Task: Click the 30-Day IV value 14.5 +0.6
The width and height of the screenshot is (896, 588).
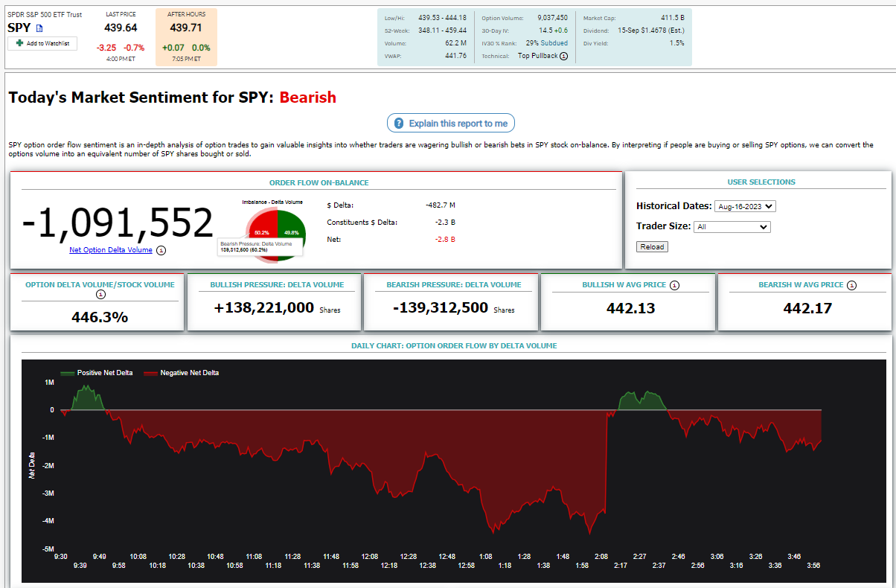Action: click(x=554, y=31)
